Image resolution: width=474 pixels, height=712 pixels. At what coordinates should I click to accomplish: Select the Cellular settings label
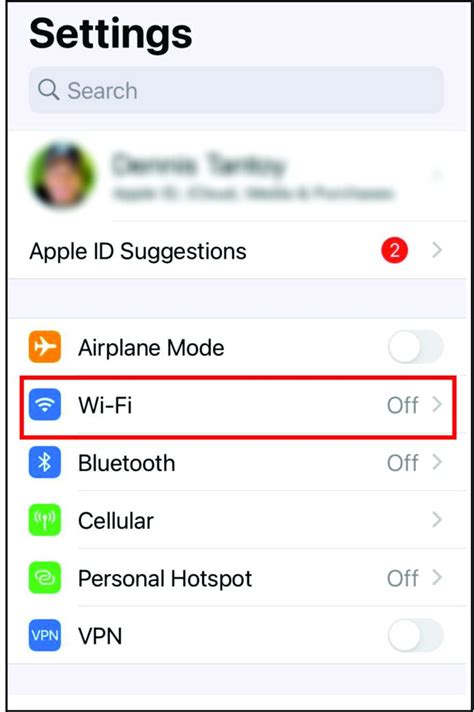pos(116,521)
